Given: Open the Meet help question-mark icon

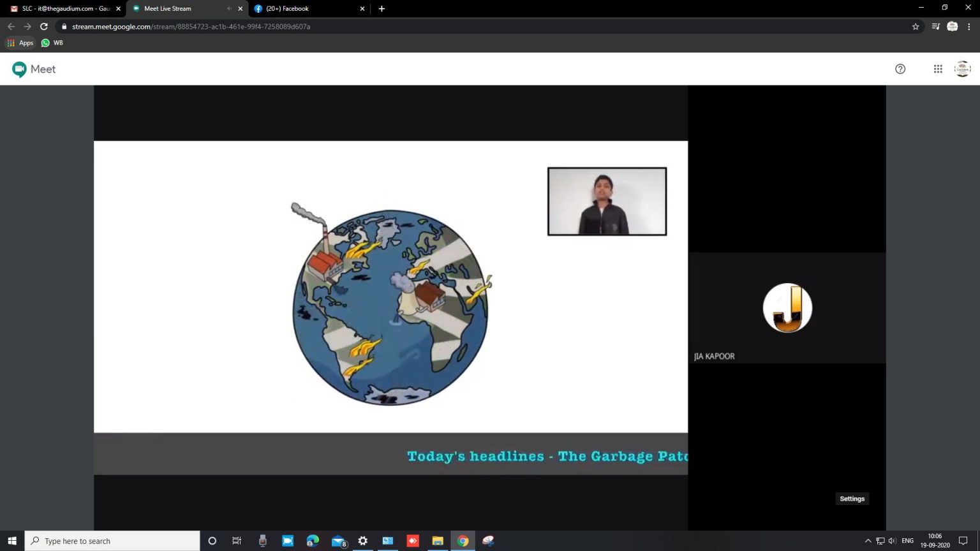Looking at the screenshot, I should tap(900, 69).
